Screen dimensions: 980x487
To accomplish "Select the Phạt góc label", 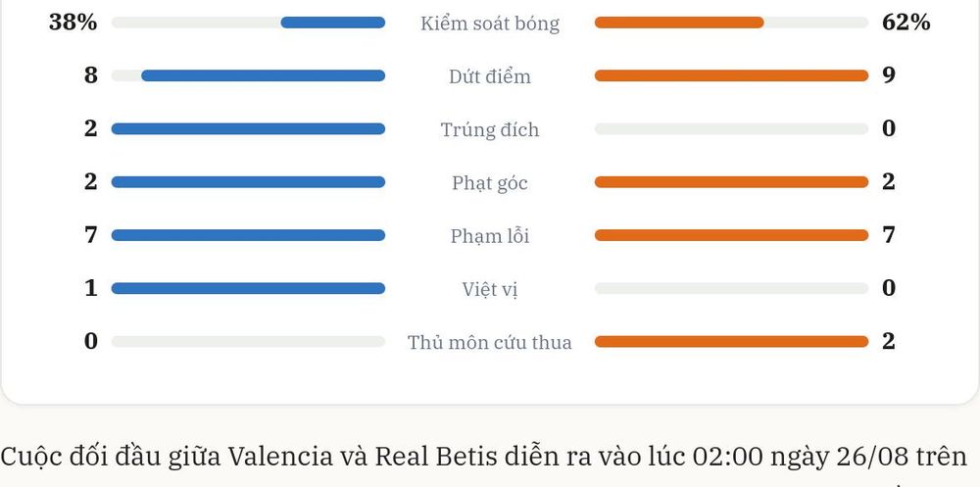I will pos(490,184).
